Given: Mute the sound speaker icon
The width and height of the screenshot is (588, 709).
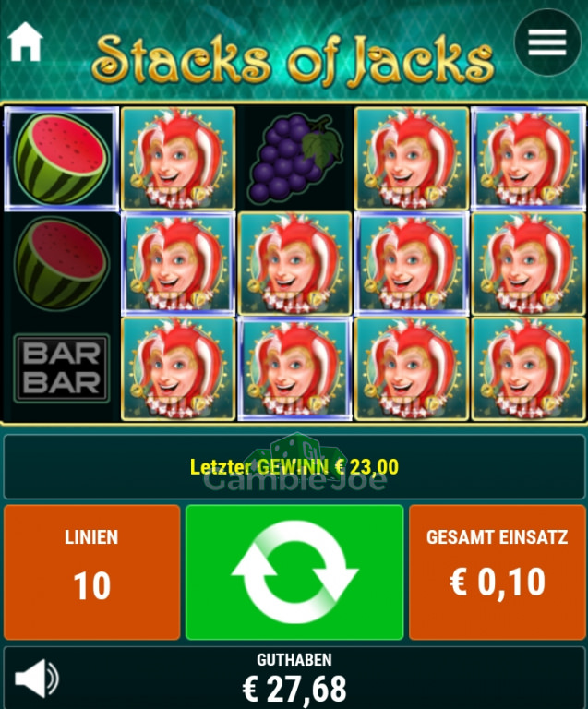Looking at the screenshot, I should pos(37,678).
